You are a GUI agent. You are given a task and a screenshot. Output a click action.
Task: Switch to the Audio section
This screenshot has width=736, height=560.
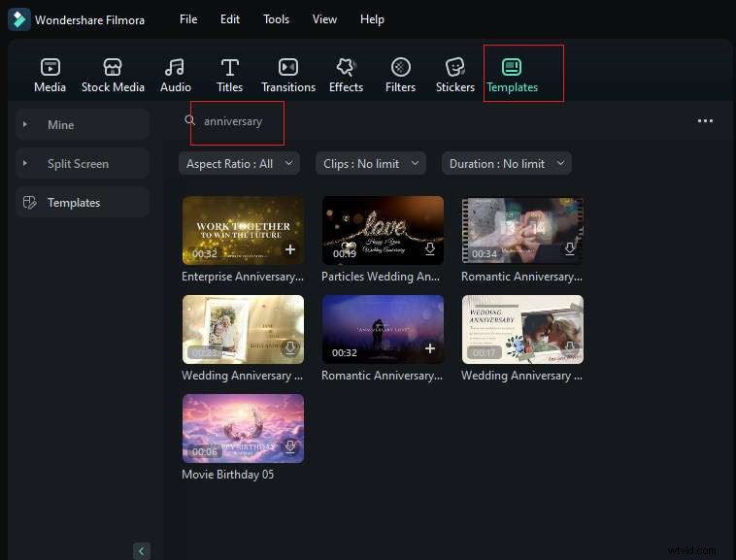175,75
